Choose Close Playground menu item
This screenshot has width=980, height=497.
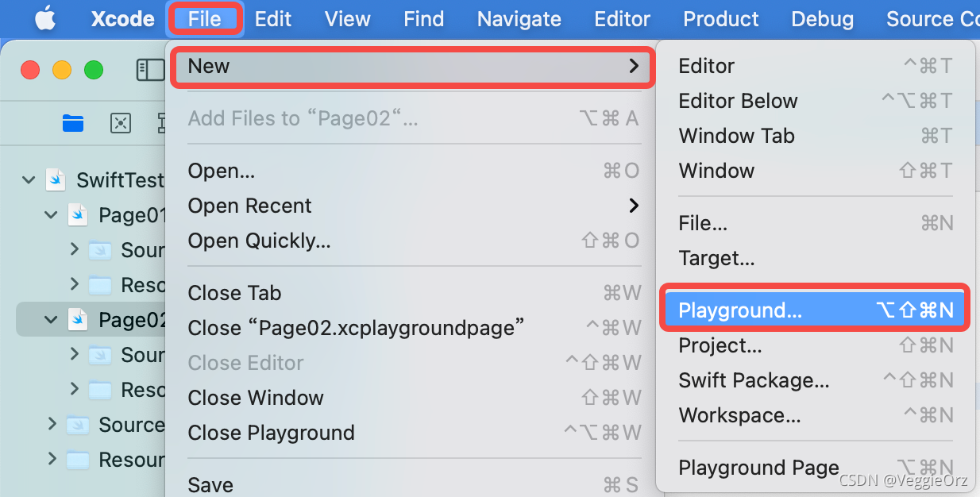click(x=414, y=433)
